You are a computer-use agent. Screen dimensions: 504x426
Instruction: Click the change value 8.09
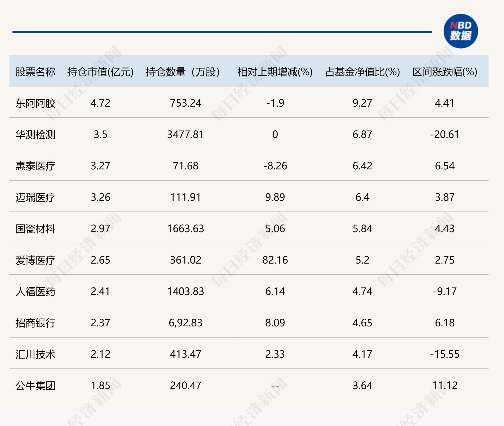click(x=275, y=323)
